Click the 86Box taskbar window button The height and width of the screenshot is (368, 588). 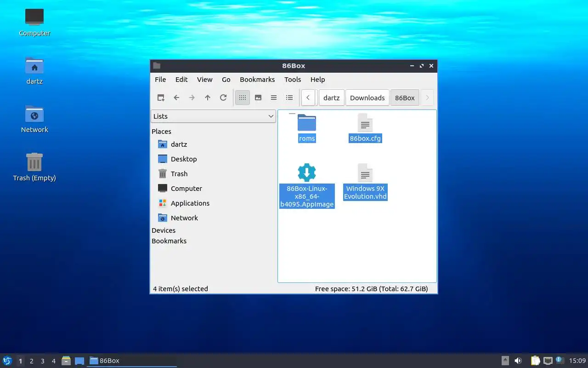click(132, 361)
